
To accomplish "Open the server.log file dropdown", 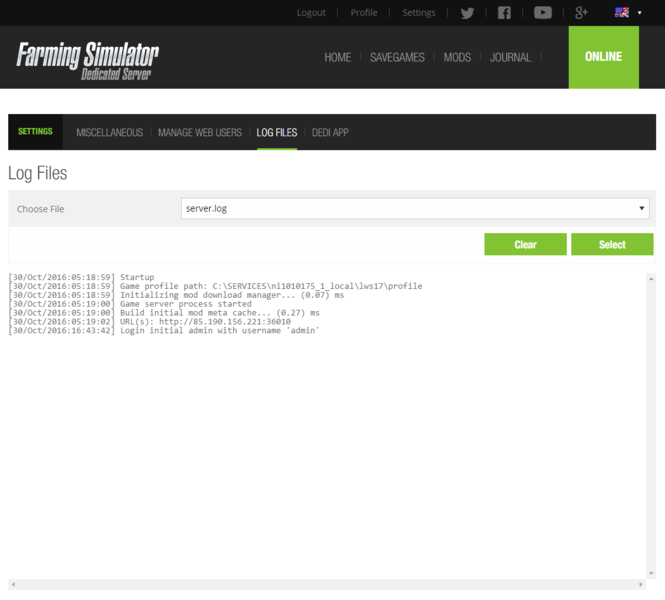I will (x=415, y=209).
